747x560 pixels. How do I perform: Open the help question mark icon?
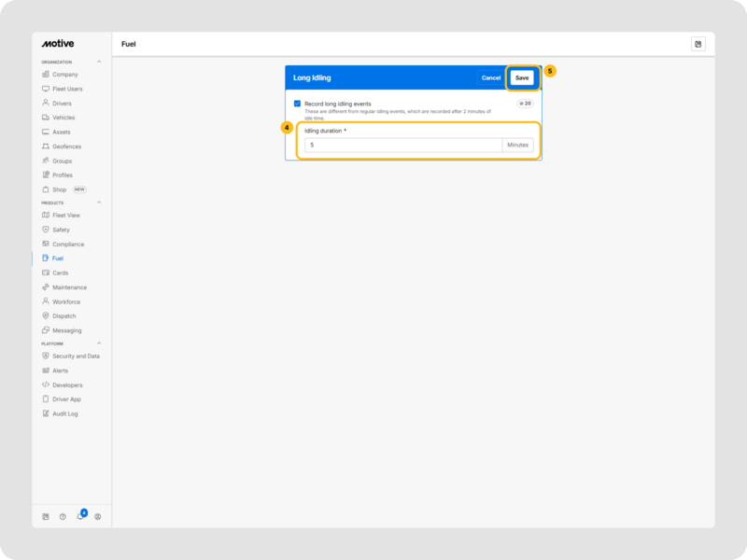[63, 516]
